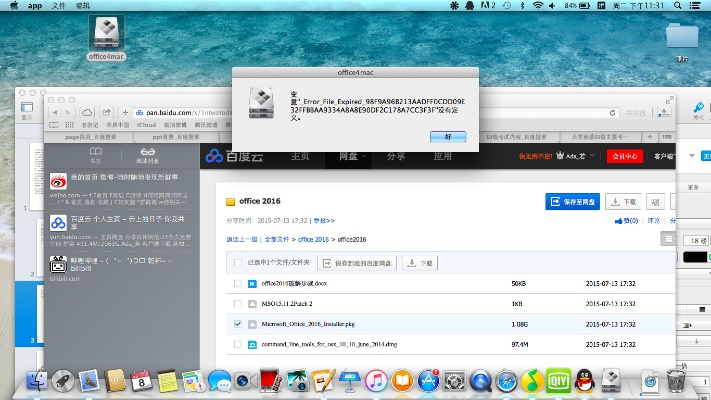Click the 好 button in error dialog

point(449,135)
